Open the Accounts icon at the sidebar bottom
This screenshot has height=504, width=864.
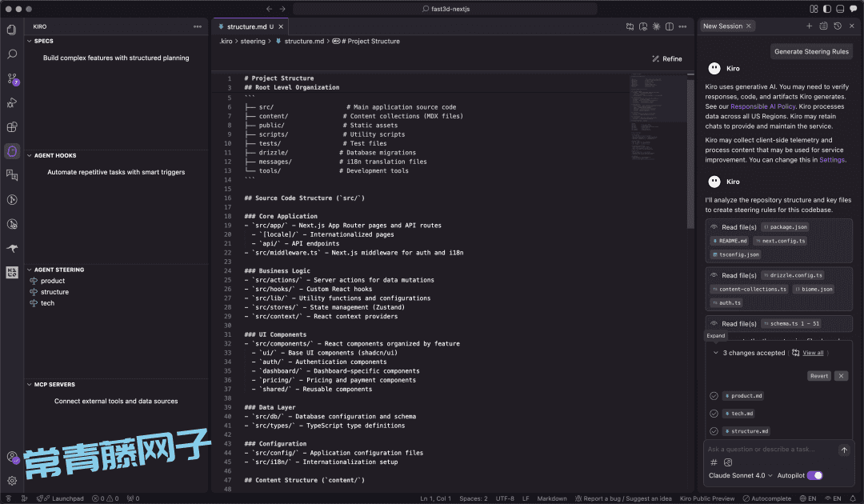12,457
